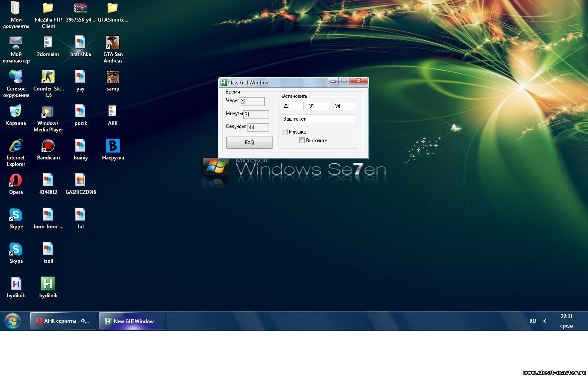The width and height of the screenshot is (588, 377).
Task: Click the RU language indicator
Action: coord(532,321)
